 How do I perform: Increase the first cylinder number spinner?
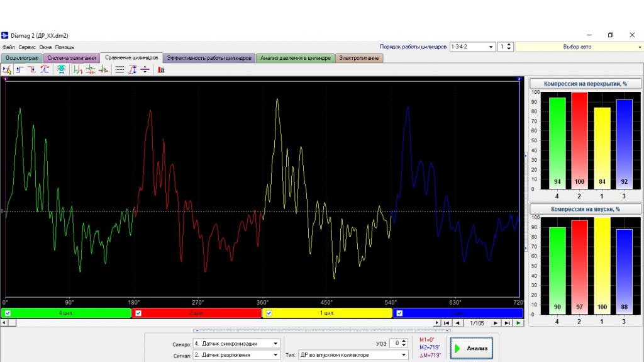click(509, 45)
